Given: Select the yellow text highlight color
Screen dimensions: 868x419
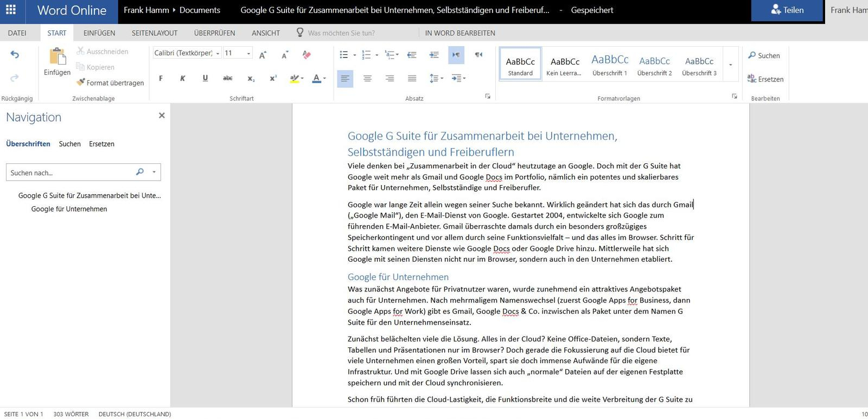Looking at the screenshot, I should pos(293,79).
